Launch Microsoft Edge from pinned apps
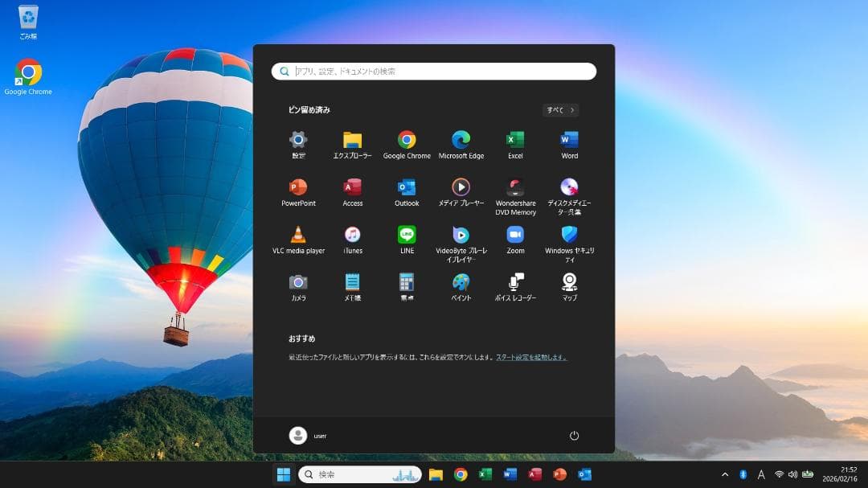The height and width of the screenshot is (488, 868). pyautogui.click(x=461, y=146)
